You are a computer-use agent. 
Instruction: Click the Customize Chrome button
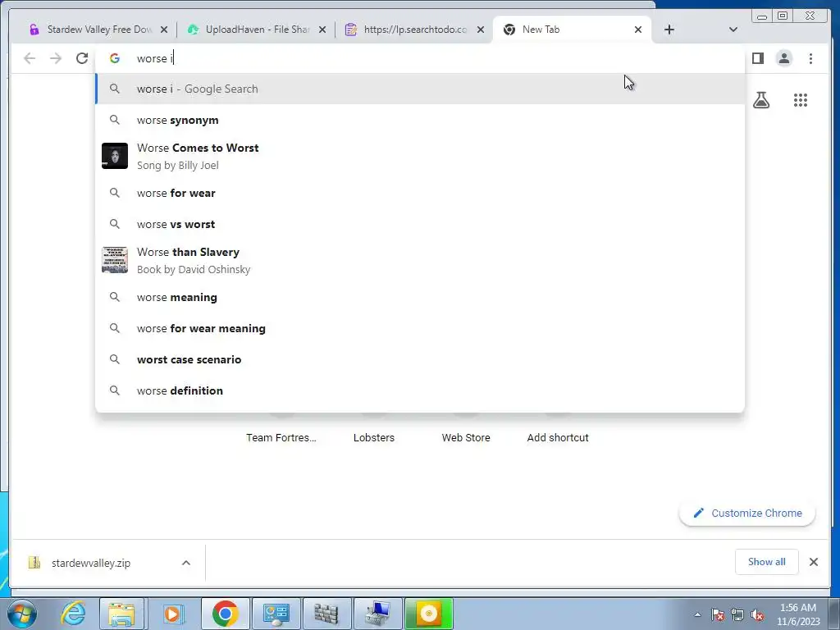(x=747, y=513)
